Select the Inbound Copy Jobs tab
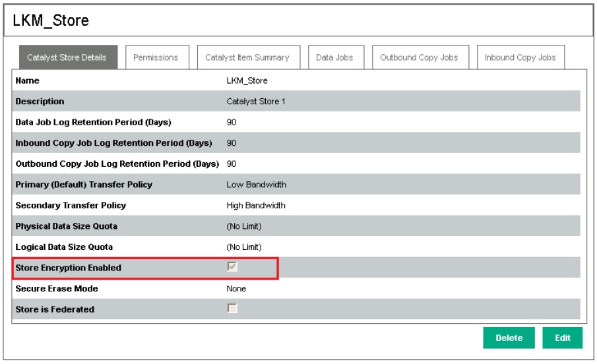The image size is (597, 364). tap(520, 57)
